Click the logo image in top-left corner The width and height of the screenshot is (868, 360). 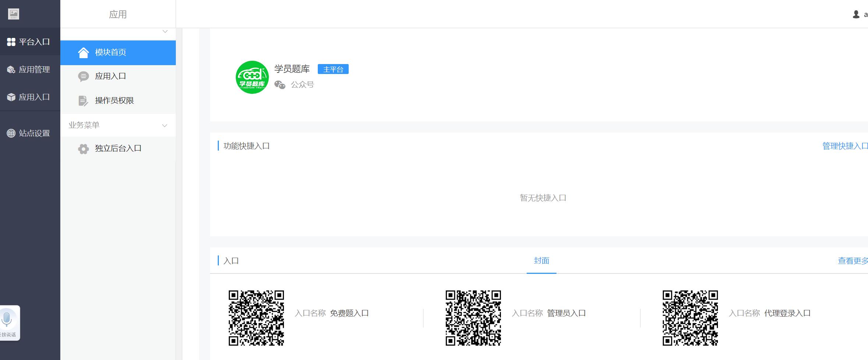[x=14, y=14]
